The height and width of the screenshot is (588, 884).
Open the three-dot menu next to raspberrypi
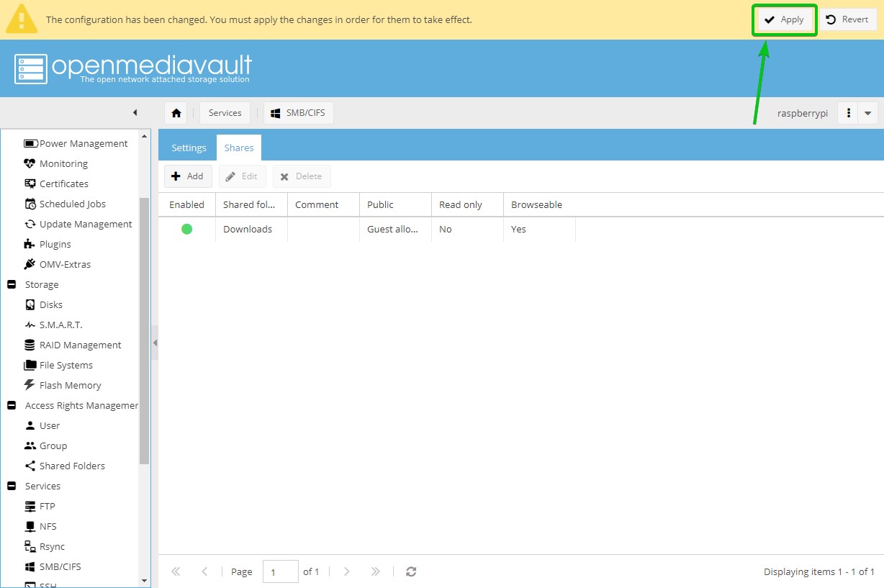click(x=849, y=113)
